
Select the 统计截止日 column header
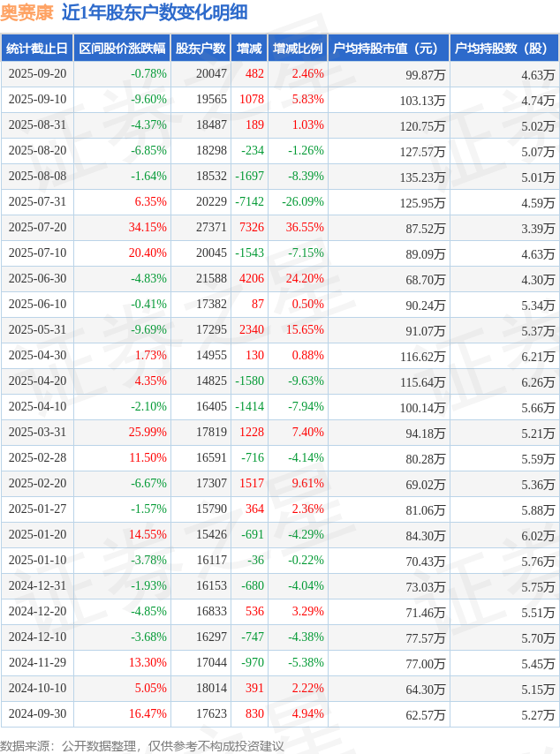coord(36,49)
